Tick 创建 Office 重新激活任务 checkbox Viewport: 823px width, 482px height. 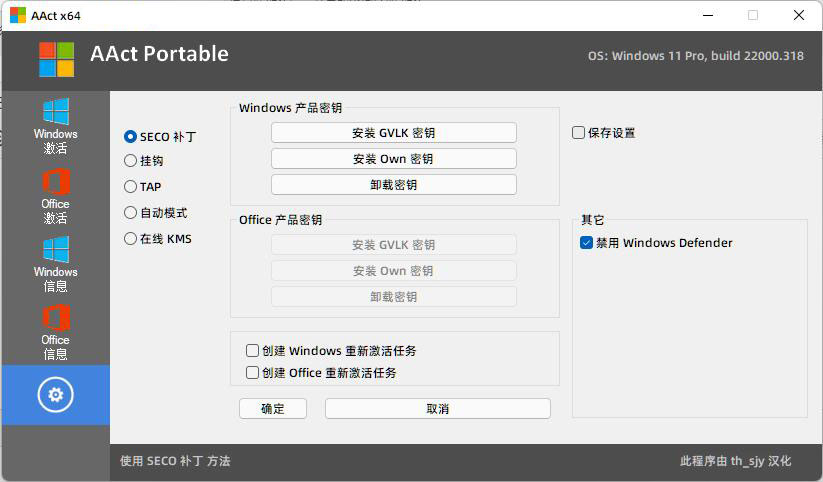coord(253,373)
